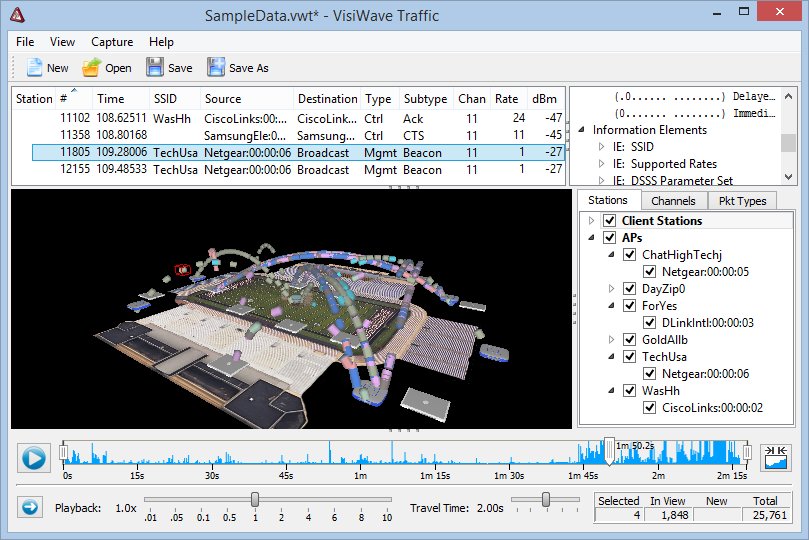Collapse the WasHh tree node
Viewport: 809px width, 540px height.
click(x=611, y=391)
